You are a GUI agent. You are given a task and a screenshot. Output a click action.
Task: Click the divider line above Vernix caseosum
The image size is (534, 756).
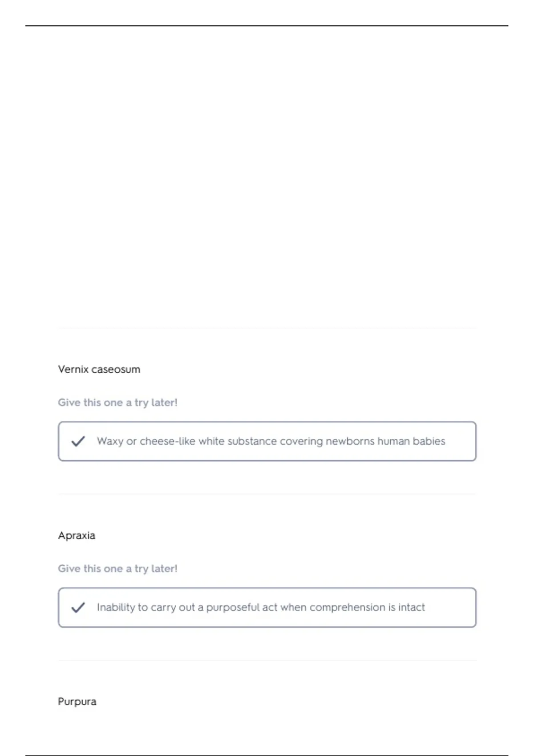(x=267, y=329)
